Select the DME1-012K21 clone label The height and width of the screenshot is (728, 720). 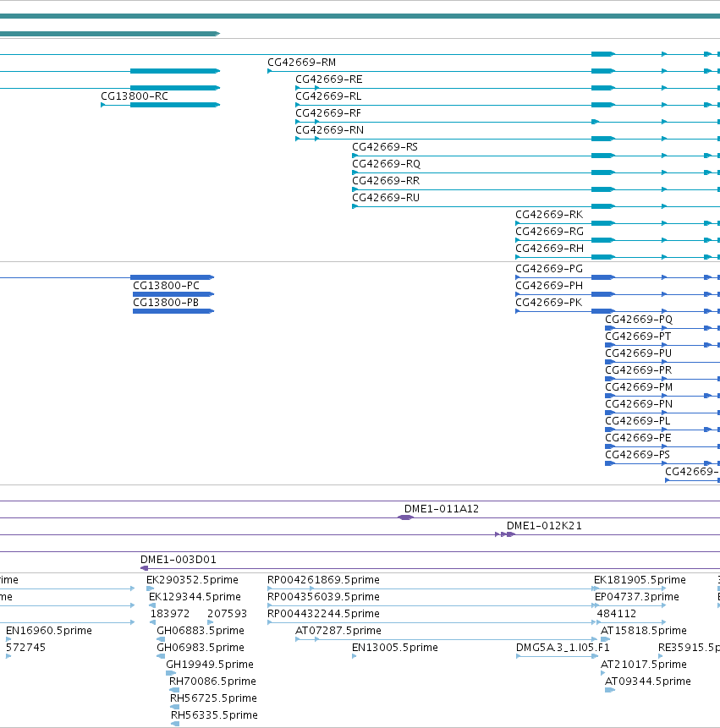(544, 526)
